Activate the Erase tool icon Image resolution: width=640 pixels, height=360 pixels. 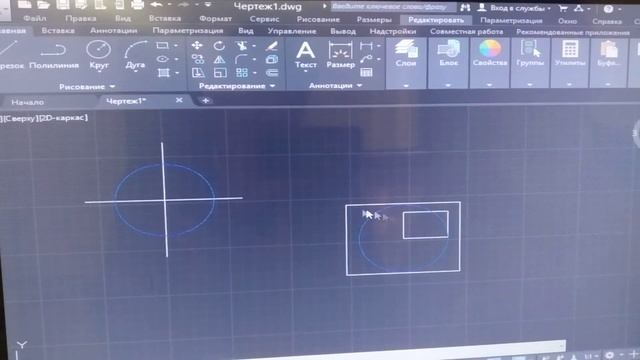tap(271, 46)
